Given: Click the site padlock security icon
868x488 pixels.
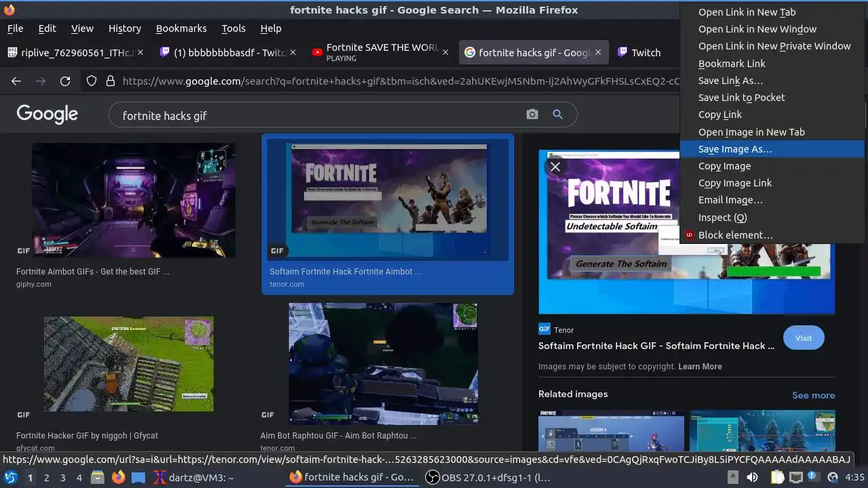Looking at the screenshot, I should tap(111, 81).
